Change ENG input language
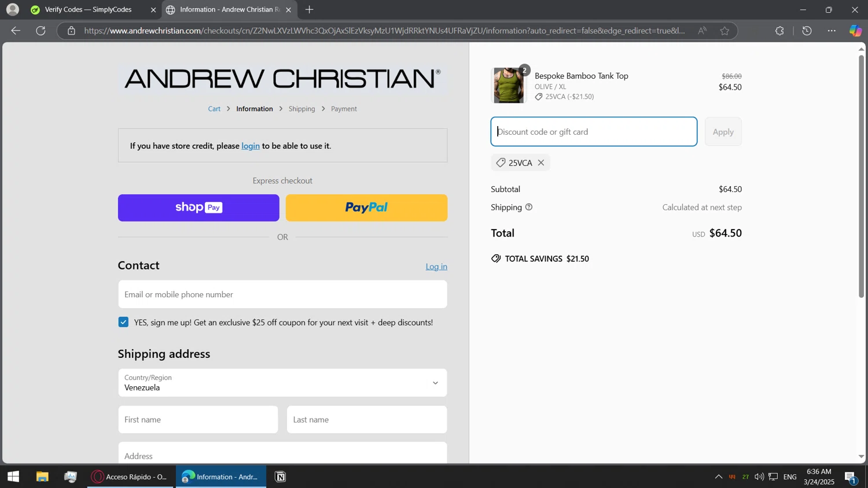 (790, 477)
